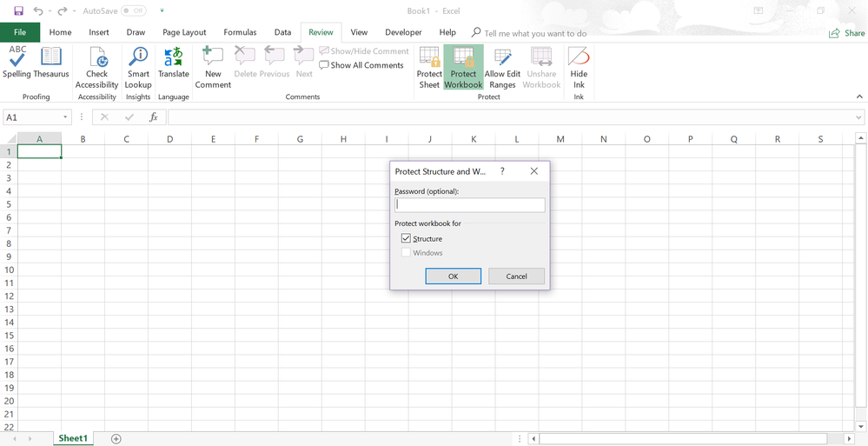Go to Previous comment

click(275, 63)
